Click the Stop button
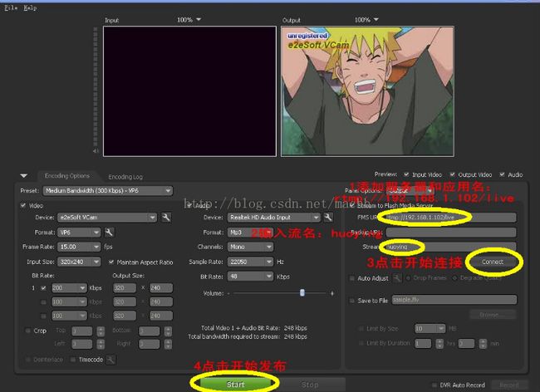Screen dimensions: 540x392 (x=310, y=385)
